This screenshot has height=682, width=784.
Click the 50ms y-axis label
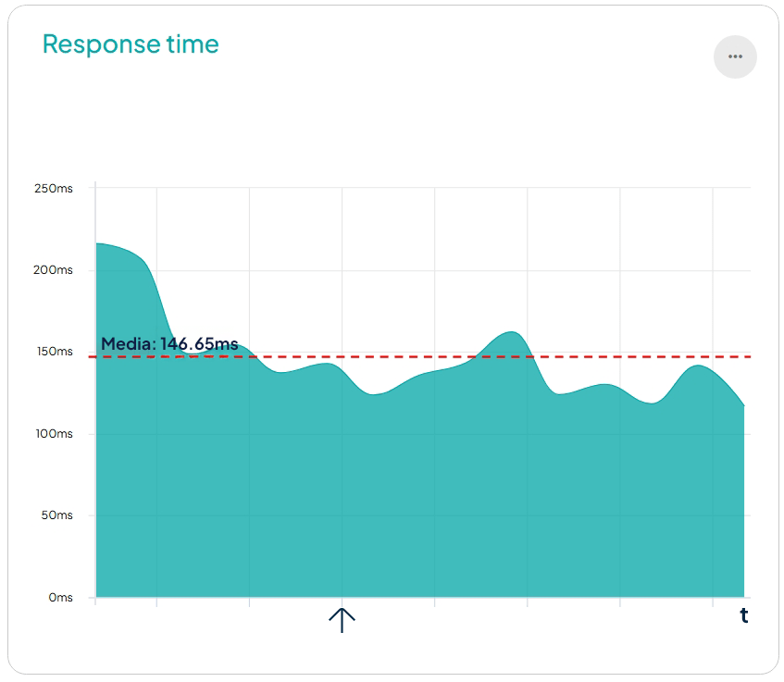(x=56, y=515)
